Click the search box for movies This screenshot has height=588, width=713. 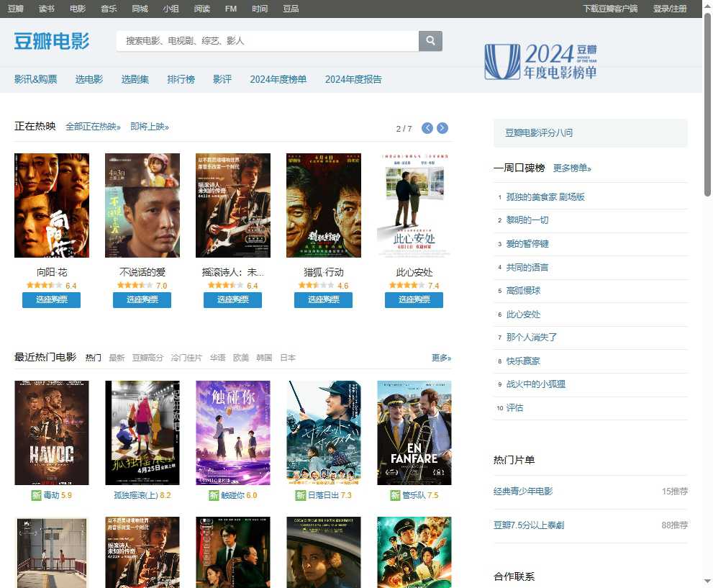(268, 41)
